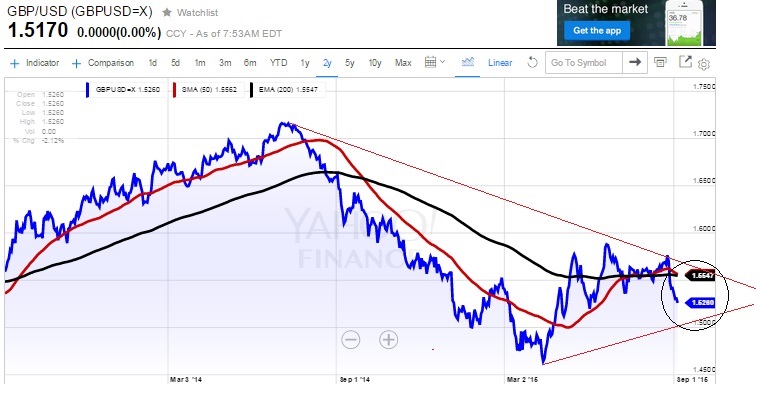Select the 1y time range

[305, 63]
